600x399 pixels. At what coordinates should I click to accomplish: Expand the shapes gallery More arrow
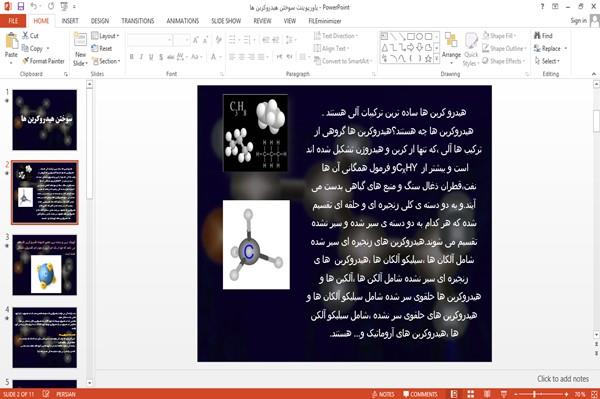tap(436, 59)
